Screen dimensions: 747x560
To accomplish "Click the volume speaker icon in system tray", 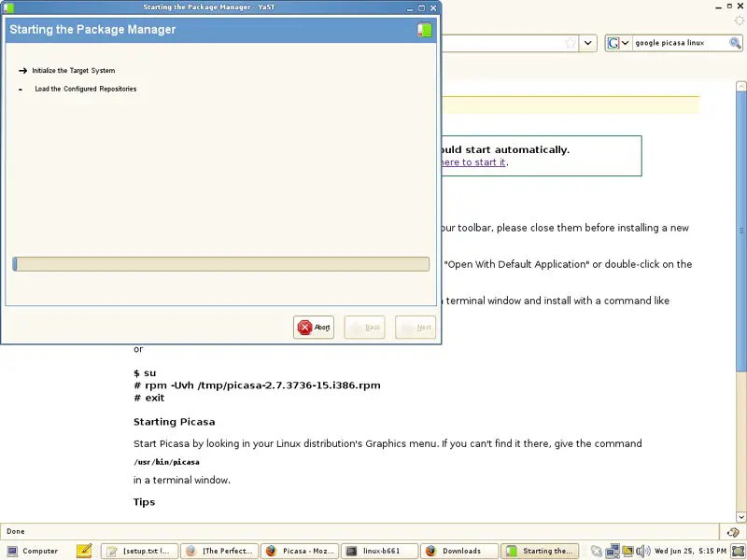I will click(x=643, y=552).
